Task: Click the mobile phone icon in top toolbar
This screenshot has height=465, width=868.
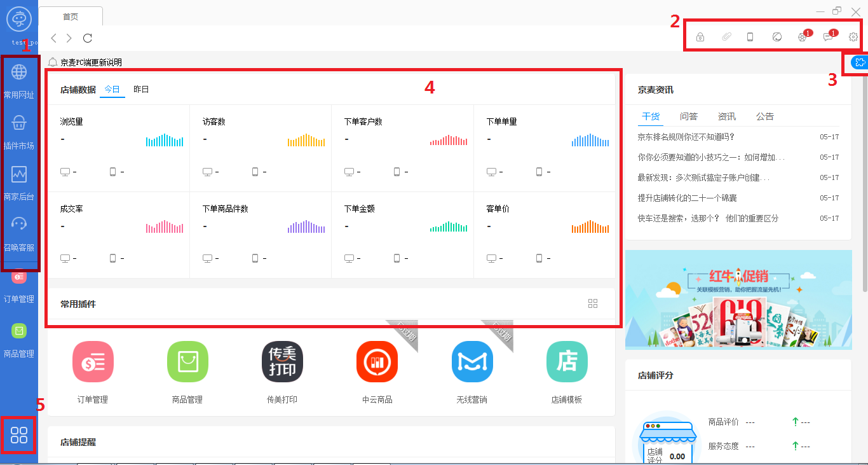Action: click(x=750, y=36)
